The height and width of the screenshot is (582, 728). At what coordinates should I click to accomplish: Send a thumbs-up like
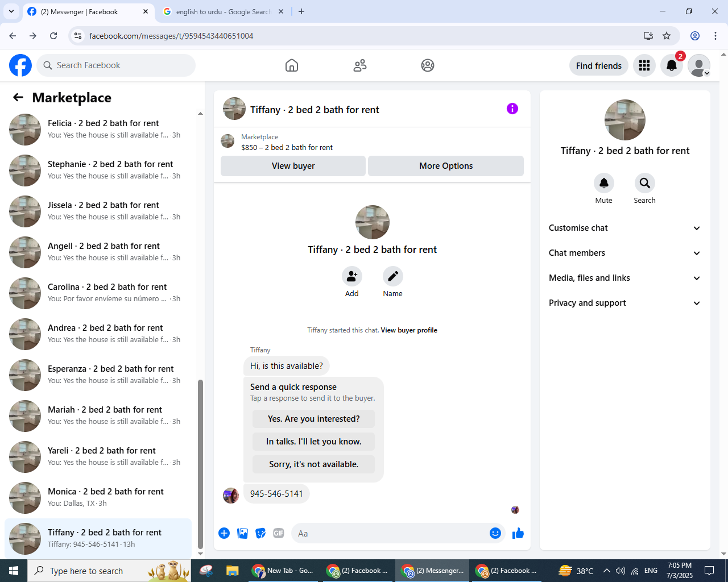[518, 533]
